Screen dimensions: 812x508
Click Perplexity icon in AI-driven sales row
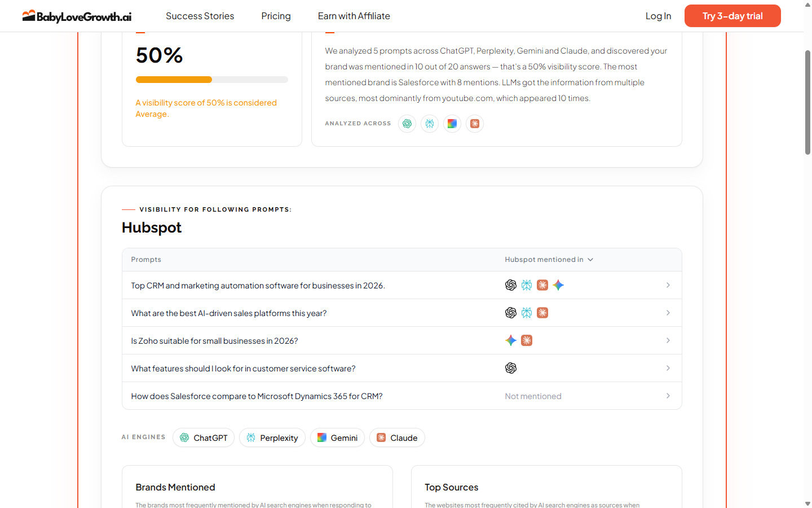click(527, 313)
